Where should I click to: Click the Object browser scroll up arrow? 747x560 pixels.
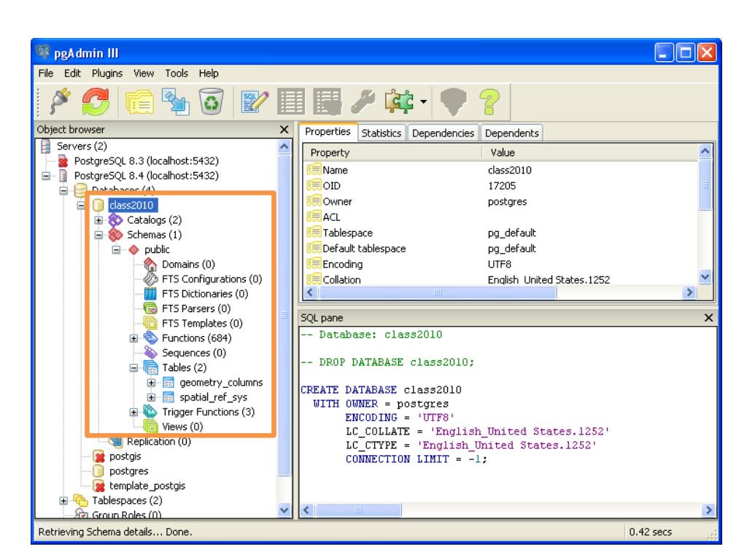point(284,146)
